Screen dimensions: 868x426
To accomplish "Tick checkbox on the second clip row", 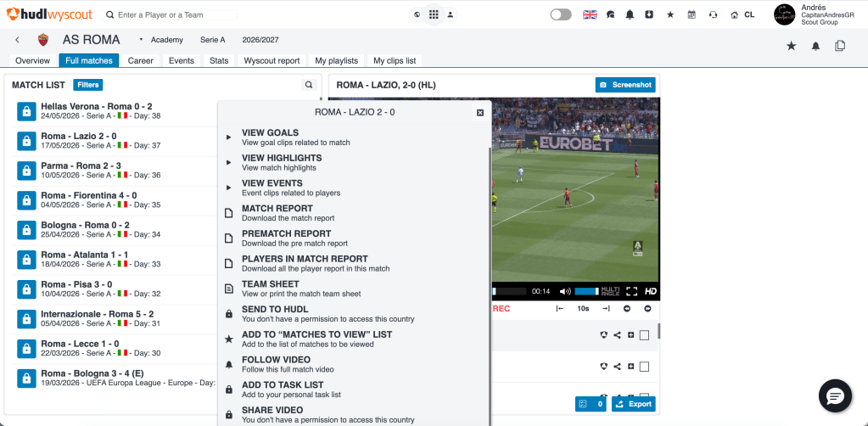I will [x=644, y=366].
